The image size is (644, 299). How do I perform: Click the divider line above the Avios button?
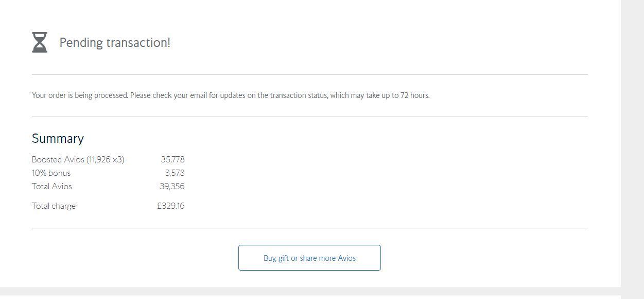coord(309,228)
